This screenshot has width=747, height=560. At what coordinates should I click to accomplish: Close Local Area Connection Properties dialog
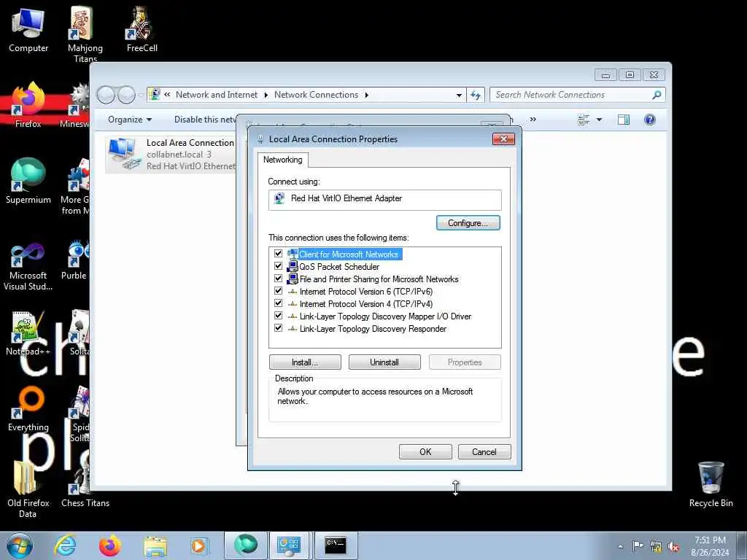[503, 139]
